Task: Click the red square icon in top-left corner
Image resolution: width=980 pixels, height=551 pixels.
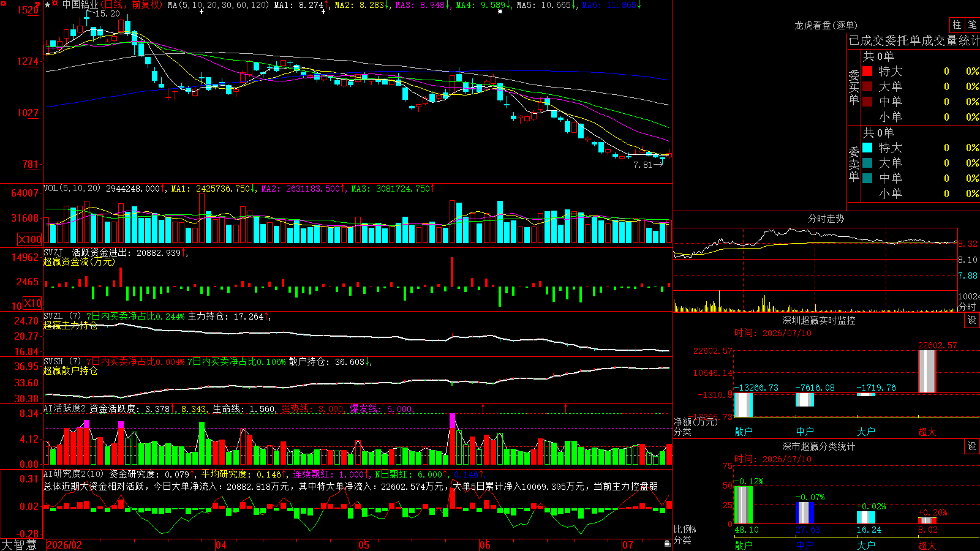Action: point(4,4)
